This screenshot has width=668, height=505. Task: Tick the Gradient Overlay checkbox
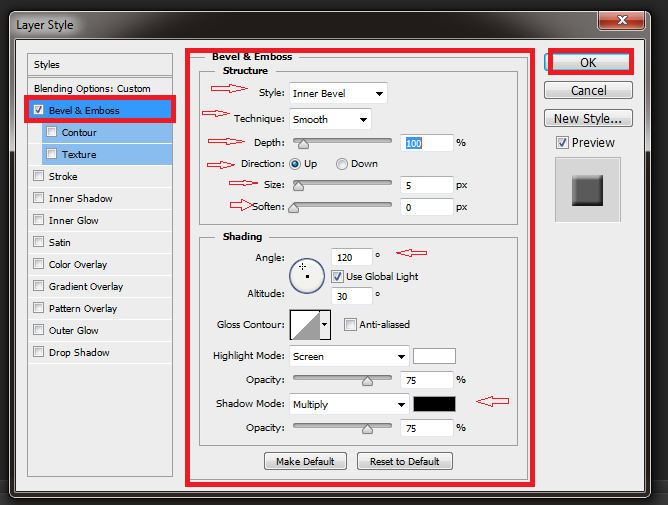[38, 286]
